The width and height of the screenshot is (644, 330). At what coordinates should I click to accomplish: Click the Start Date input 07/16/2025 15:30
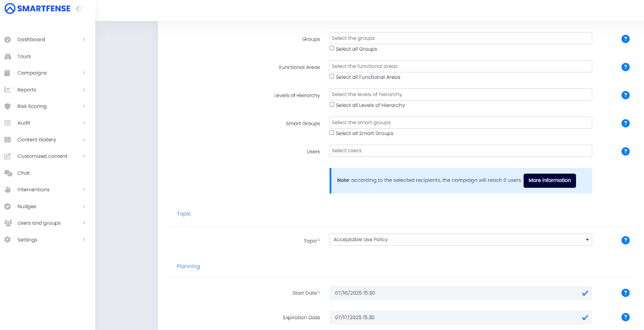click(460, 293)
